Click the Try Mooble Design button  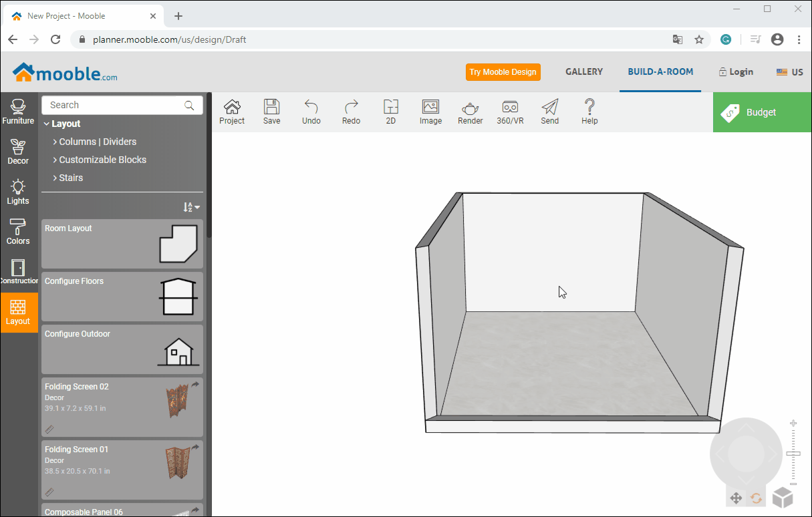point(503,72)
